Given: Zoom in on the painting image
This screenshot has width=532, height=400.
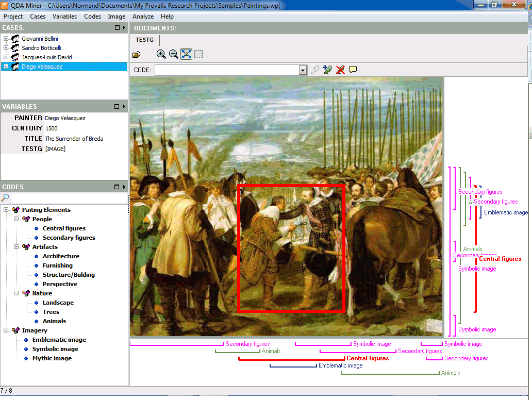Looking at the screenshot, I should (161, 54).
